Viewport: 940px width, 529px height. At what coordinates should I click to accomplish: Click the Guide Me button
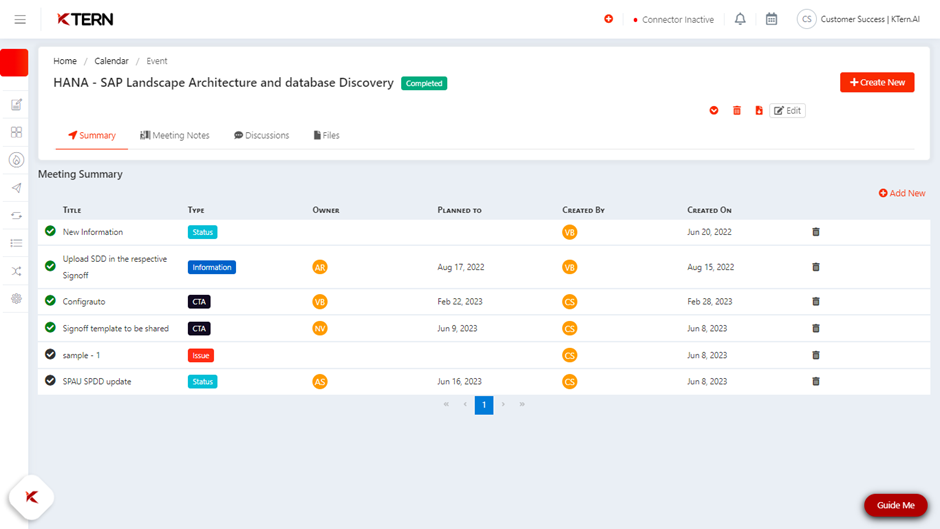coord(896,505)
